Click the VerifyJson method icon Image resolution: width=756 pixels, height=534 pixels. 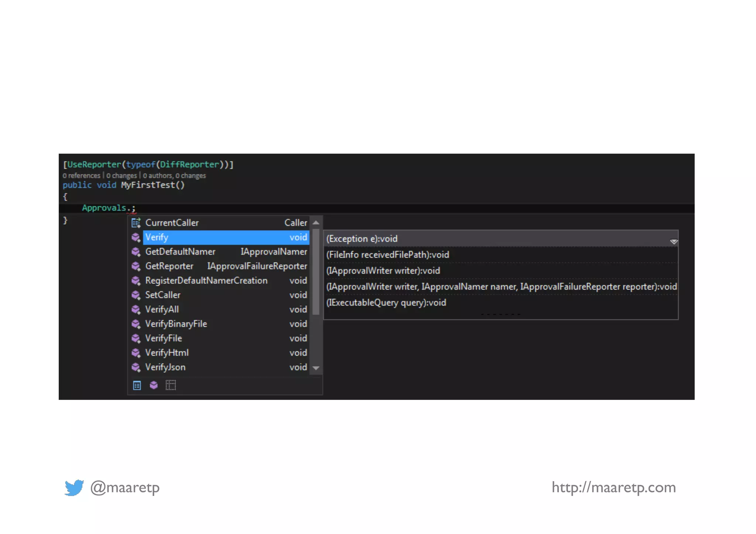[136, 367]
